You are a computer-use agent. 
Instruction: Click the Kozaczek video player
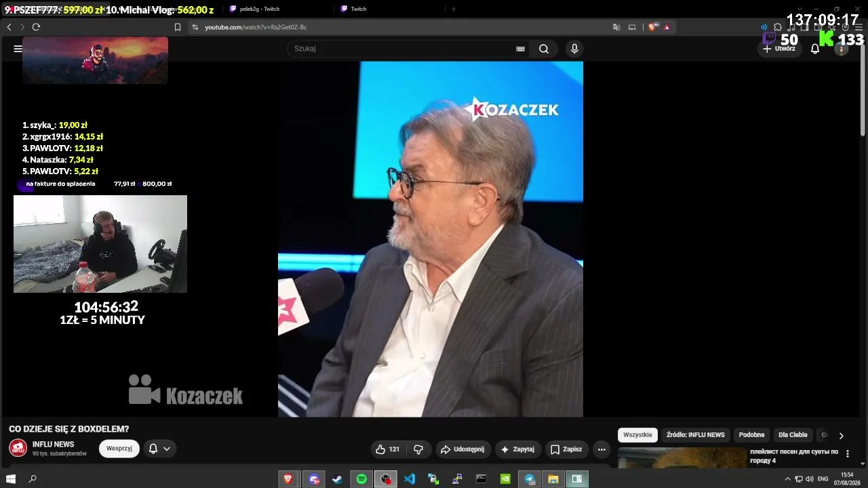tap(431, 239)
